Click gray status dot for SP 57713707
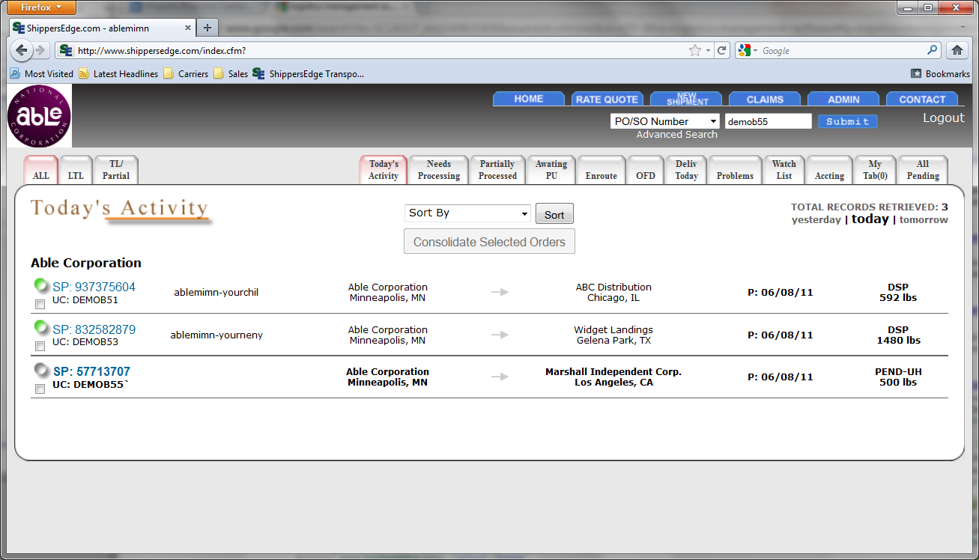Viewport: 979px width, 560px height. click(42, 371)
